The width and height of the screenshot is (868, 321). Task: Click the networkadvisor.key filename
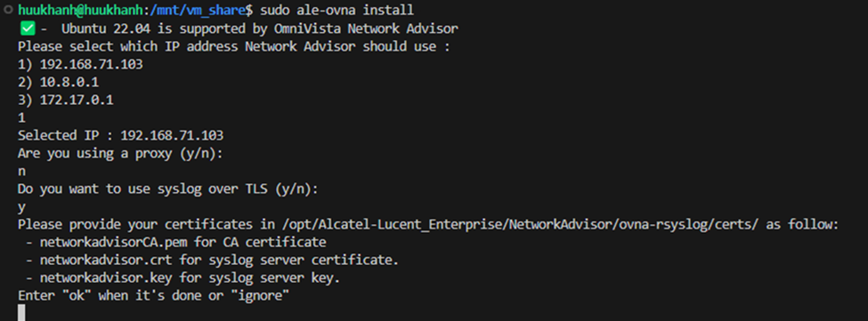pyautogui.click(x=106, y=278)
